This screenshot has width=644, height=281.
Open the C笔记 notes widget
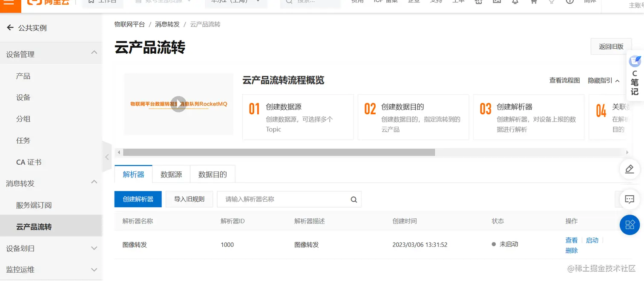635,76
